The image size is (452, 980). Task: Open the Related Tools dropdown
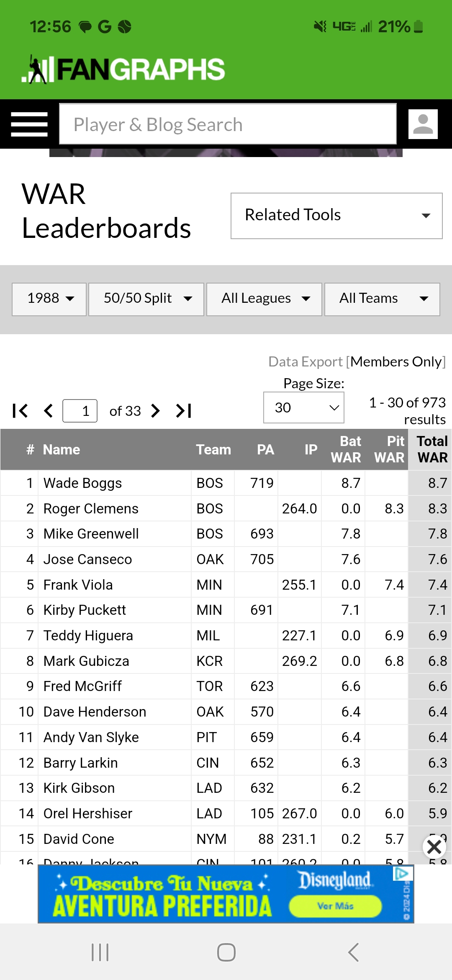336,216
